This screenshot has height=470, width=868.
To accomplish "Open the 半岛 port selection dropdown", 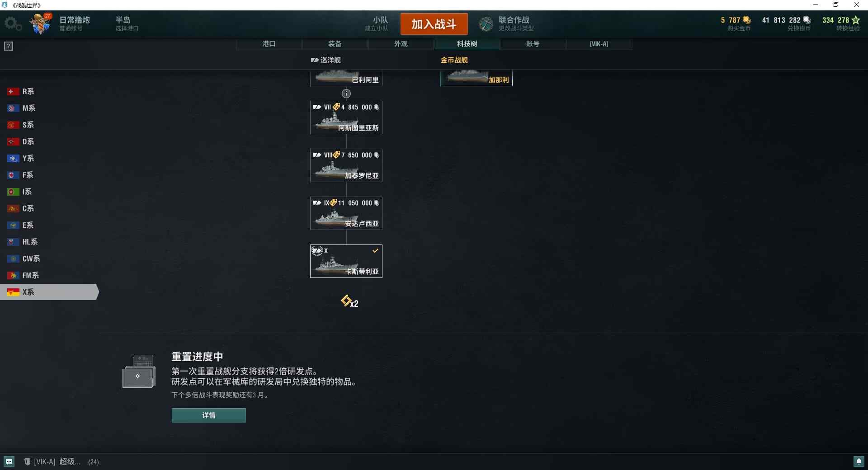I will click(x=127, y=23).
